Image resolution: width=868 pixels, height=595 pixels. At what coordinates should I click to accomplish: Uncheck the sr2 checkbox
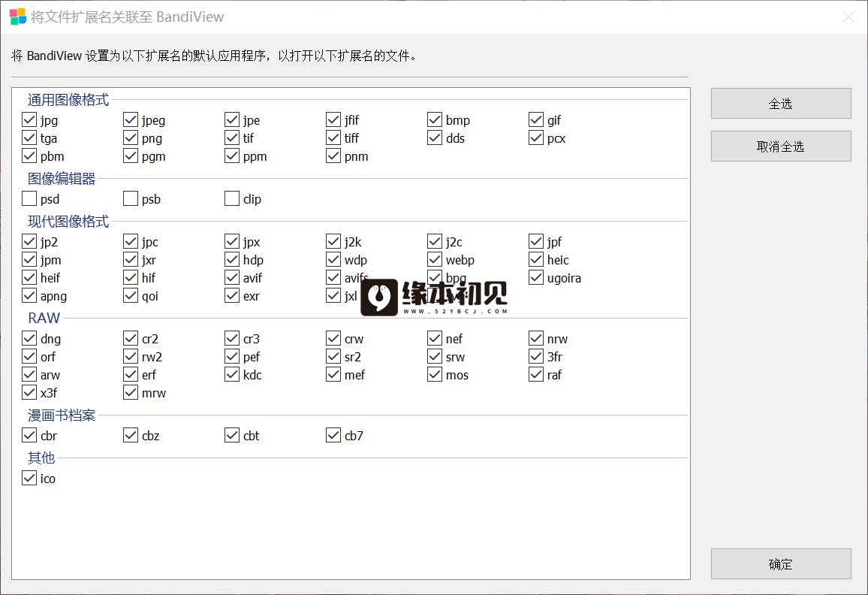[333, 356]
